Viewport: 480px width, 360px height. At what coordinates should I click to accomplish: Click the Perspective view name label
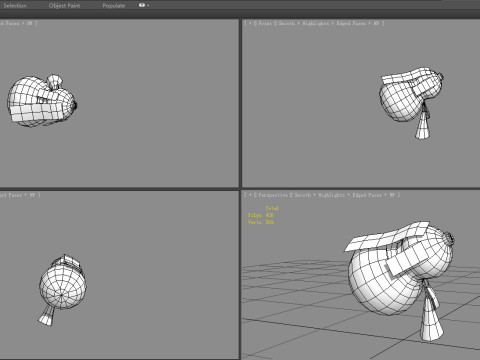click(x=273, y=195)
